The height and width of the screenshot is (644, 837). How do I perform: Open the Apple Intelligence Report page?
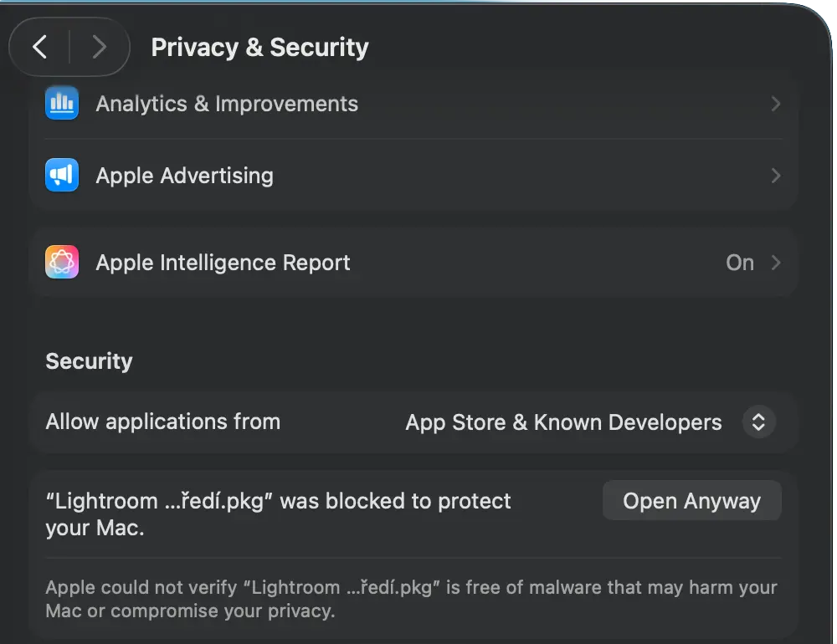(x=223, y=262)
